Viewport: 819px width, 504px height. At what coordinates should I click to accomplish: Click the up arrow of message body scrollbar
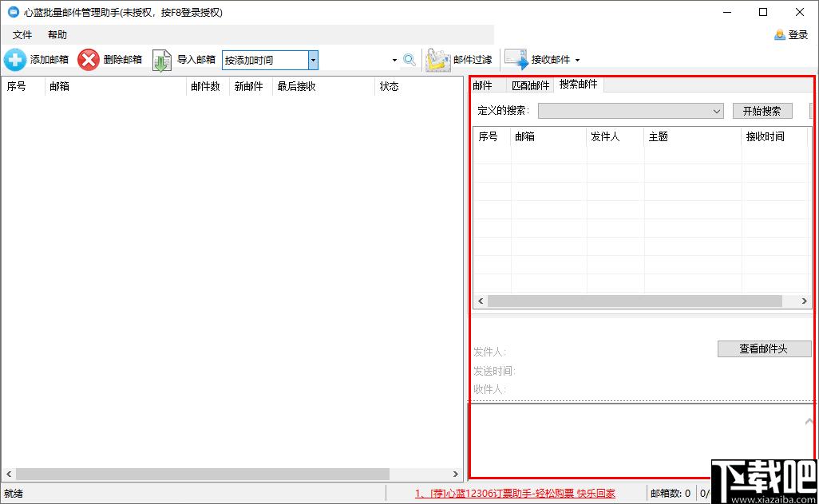[x=809, y=421]
